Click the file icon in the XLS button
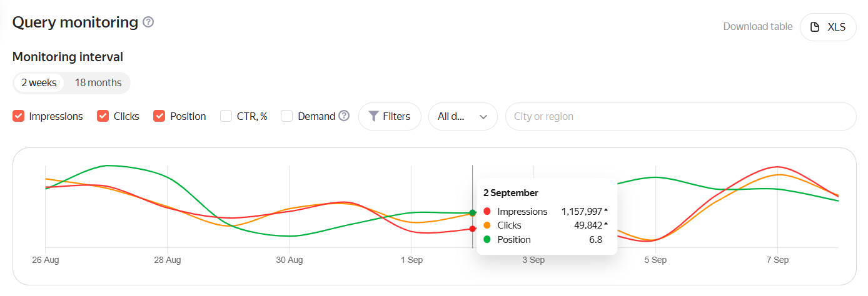Viewport: 868px width, 296px height. click(814, 27)
